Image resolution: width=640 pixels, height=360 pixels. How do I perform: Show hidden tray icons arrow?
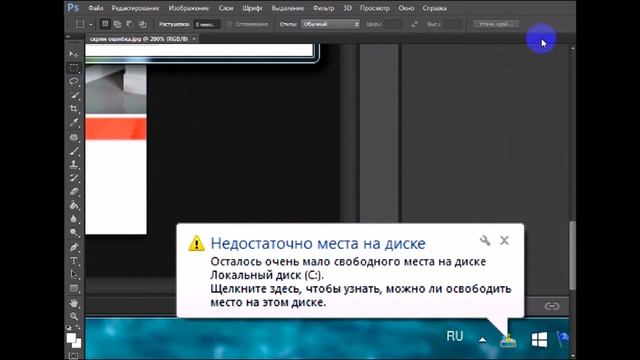482,339
